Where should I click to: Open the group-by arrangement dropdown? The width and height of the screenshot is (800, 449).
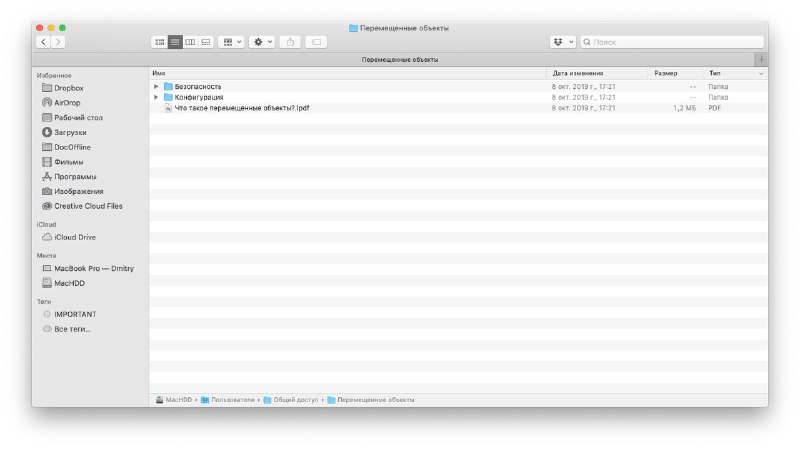coord(231,42)
